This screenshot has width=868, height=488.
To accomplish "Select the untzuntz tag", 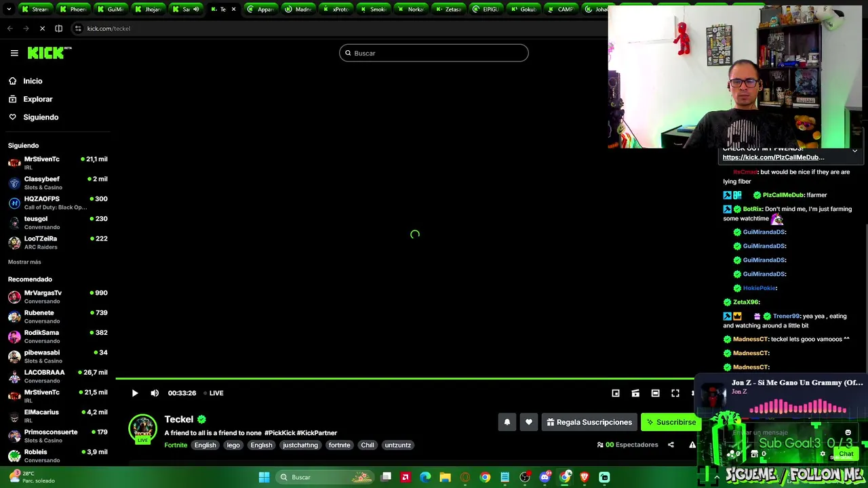I will 398,445.
